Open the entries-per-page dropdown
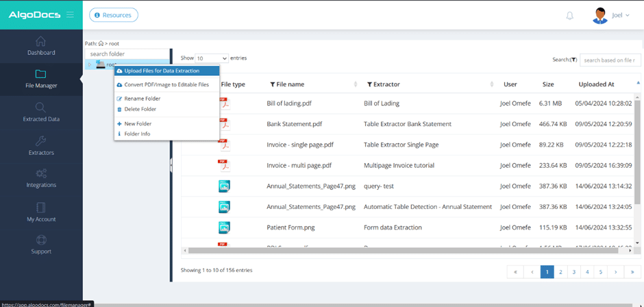The image size is (644, 307). pos(212,58)
